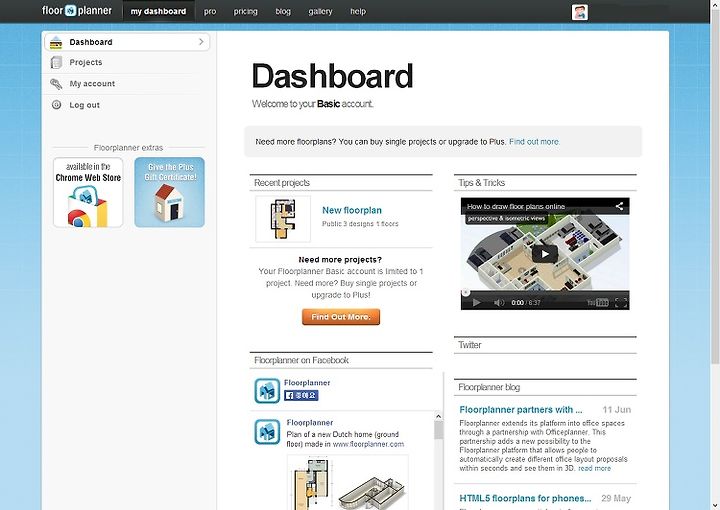Click the Floorplanner Facebook page avatar
This screenshot has width=720, height=510.
point(267,391)
